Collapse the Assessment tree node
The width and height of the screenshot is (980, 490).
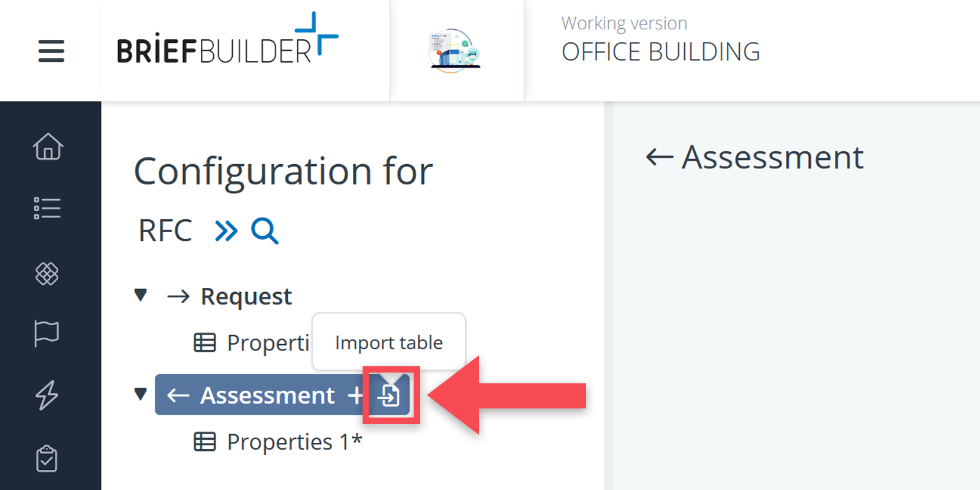141,394
